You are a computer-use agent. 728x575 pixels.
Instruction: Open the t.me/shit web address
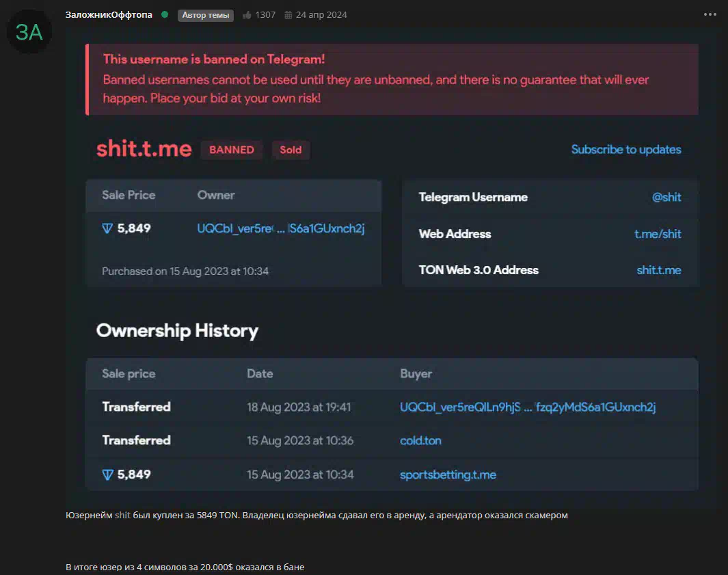point(658,234)
